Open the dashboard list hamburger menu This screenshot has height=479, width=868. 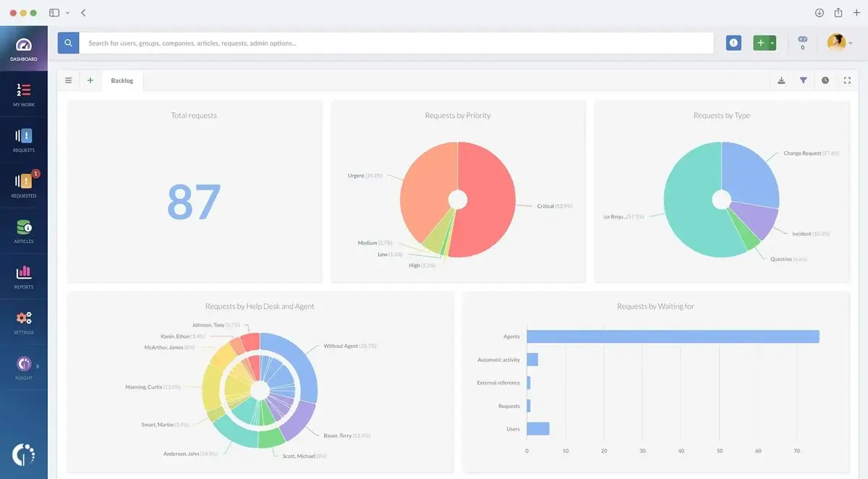click(x=69, y=80)
